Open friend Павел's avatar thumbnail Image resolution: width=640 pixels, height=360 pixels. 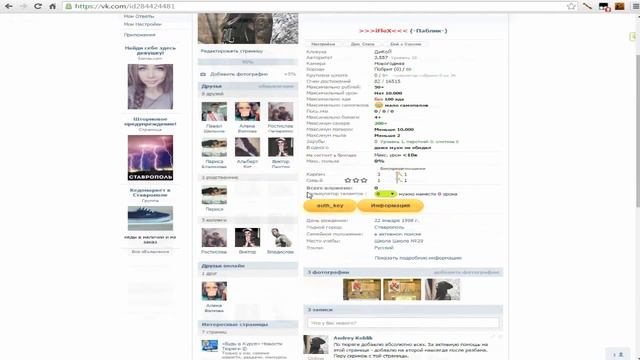[x=214, y=111]
